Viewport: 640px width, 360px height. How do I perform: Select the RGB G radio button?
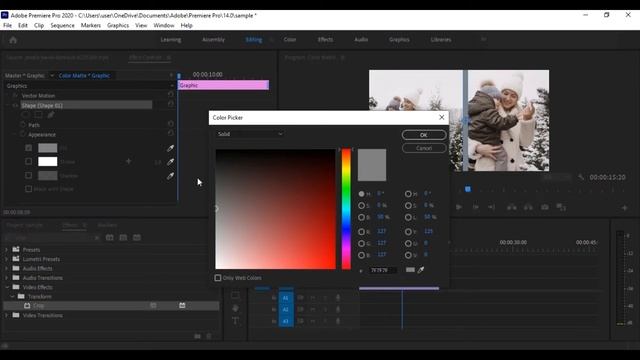click(362, 244)
